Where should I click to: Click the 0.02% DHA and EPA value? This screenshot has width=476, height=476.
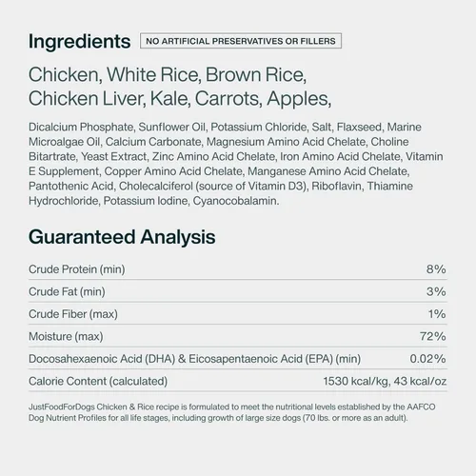click(x=427, y=359)
